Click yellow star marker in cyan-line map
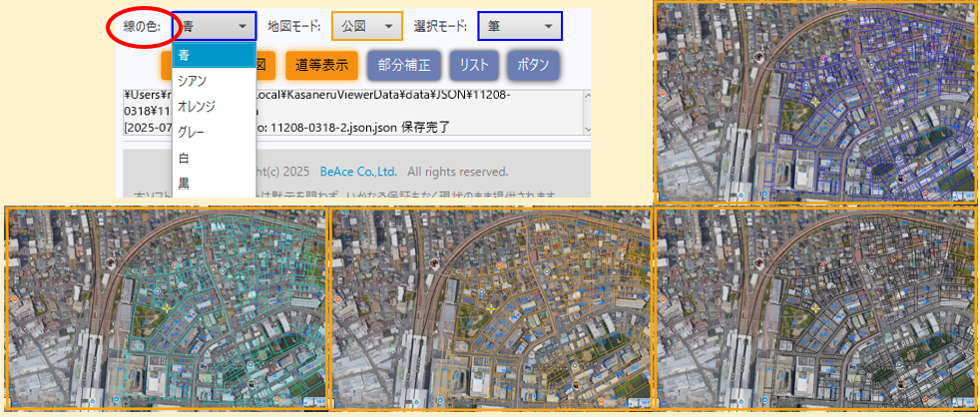The height and width of the screenshot is (417, 980). 167,308
